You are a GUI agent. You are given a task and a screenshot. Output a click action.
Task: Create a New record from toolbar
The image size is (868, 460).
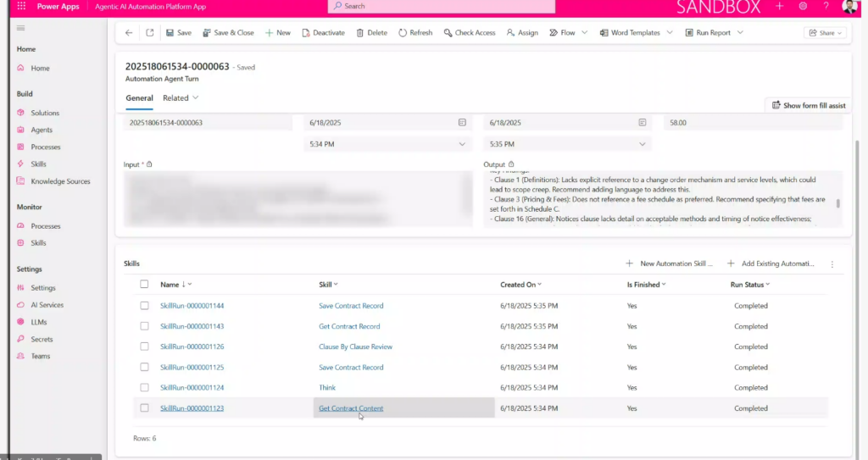pos(277,33)
